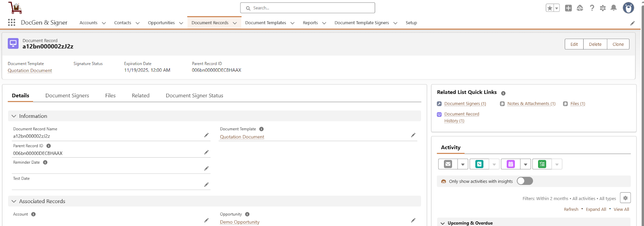The image size is (644, 226).
Task: Click the Help question mark icon
Action: point(592,8)
